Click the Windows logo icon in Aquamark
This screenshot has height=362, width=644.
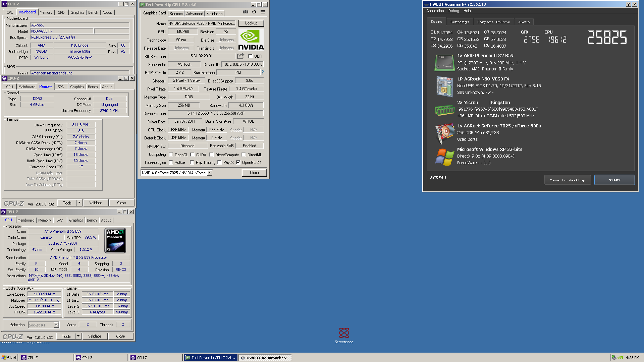coord(444,157)
